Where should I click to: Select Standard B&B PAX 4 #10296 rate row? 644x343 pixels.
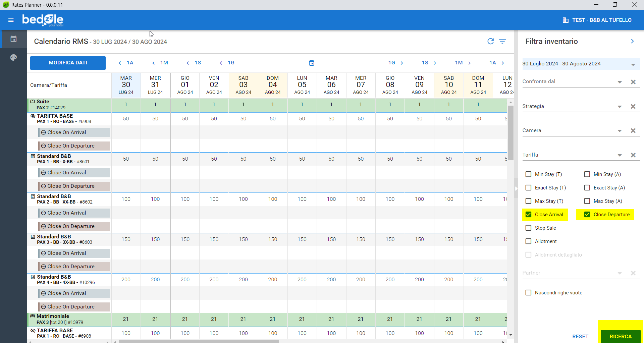point(69,280)
